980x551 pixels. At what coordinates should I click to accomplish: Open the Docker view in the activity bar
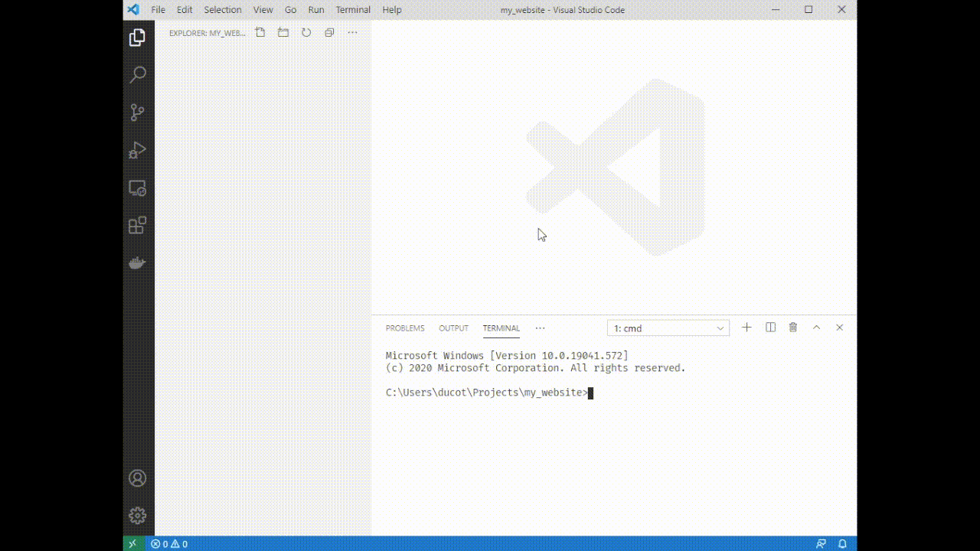click(138, 262)
